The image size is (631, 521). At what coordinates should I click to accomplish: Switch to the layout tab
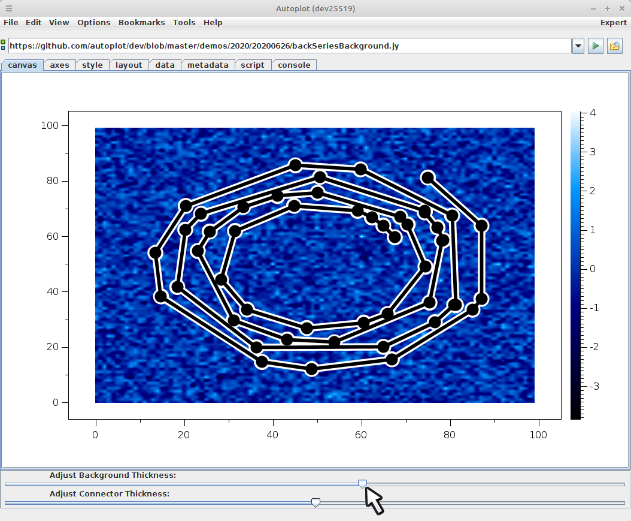click(129, 65)
